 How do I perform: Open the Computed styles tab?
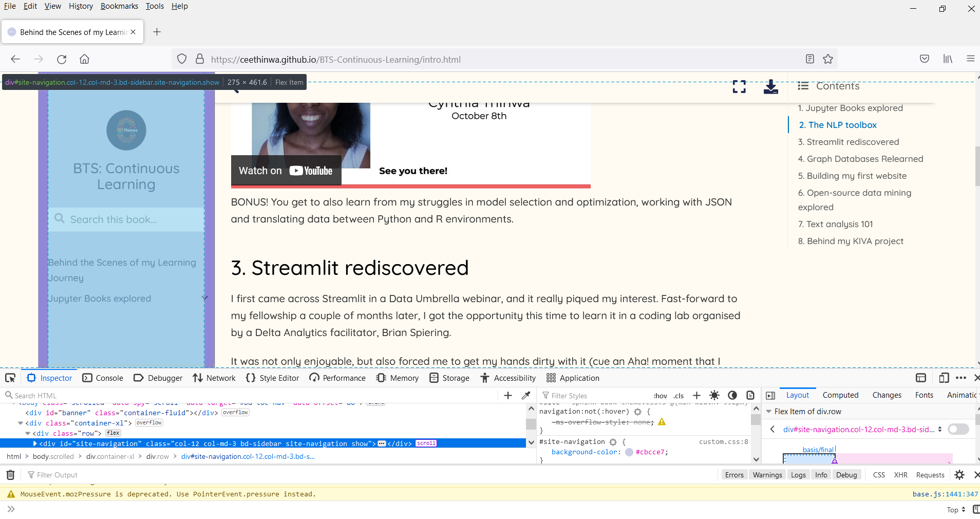[840, 395]
